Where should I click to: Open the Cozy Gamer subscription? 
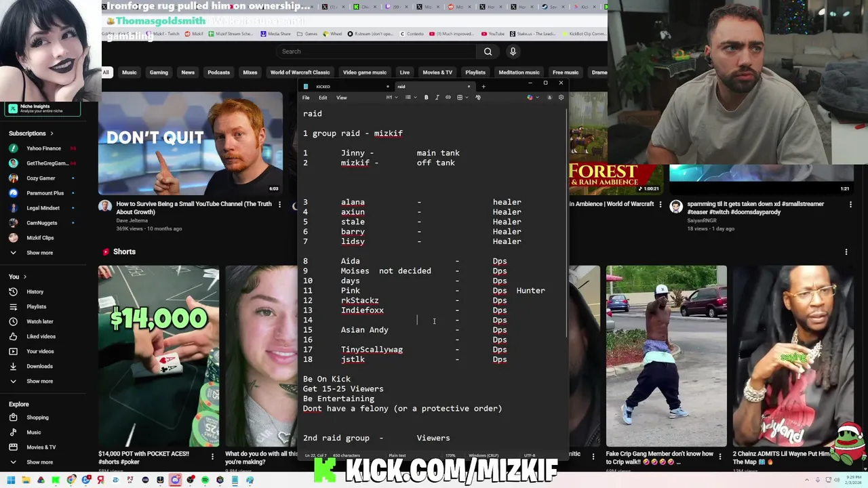pyautogui.click(x=41, y=178)
